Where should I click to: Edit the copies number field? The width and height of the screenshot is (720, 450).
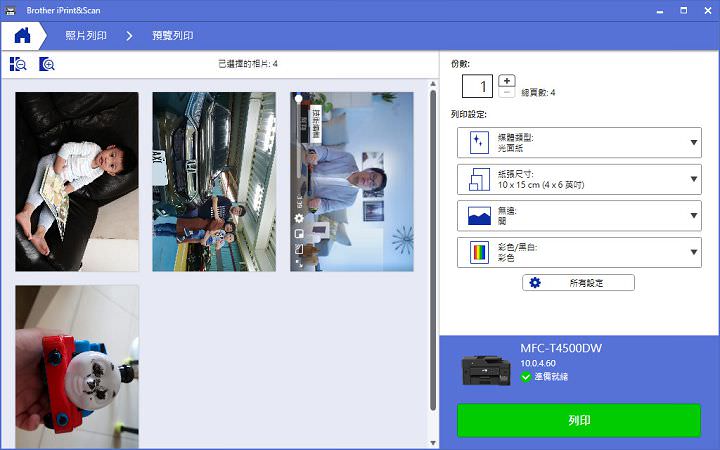[x=477, y=86]
